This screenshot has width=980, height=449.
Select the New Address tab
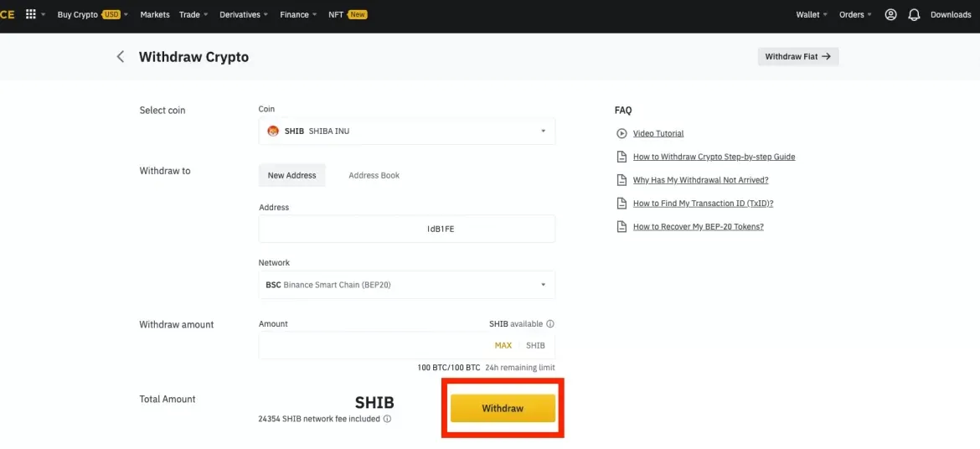[x=291, y=175]
